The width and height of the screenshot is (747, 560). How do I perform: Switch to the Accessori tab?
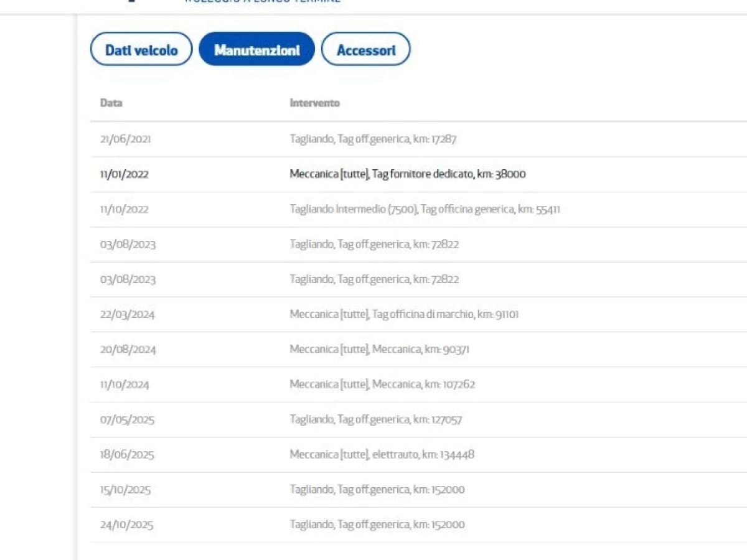tap(365, 50)
